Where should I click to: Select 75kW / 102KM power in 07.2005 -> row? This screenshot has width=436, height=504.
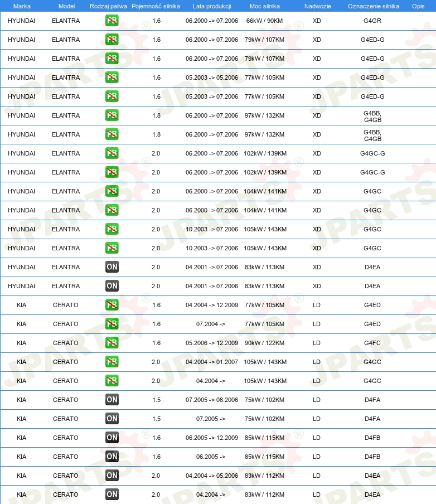point(264,419)
